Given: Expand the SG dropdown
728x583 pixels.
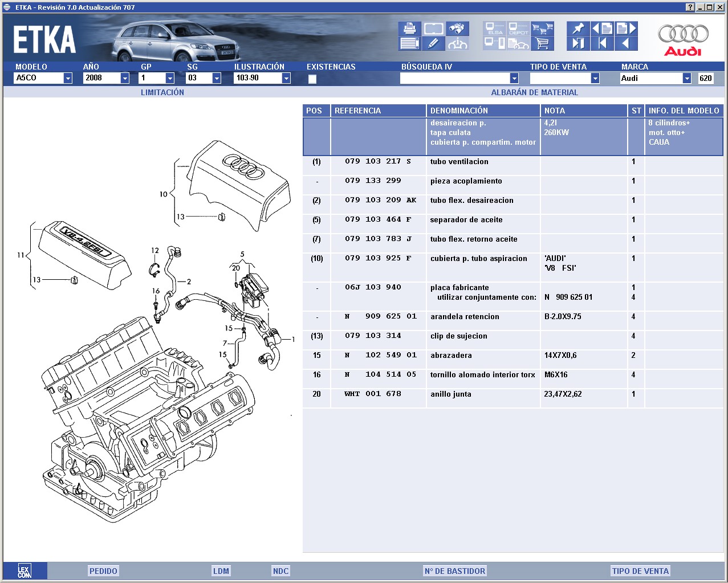Looking at the screenshot, I should coord(217,79).
